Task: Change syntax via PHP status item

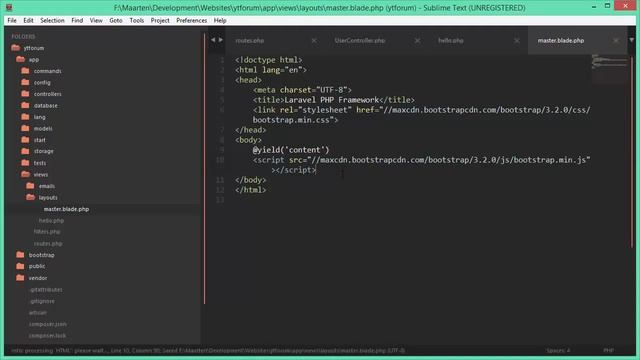Action: click(x=608, y=350)
